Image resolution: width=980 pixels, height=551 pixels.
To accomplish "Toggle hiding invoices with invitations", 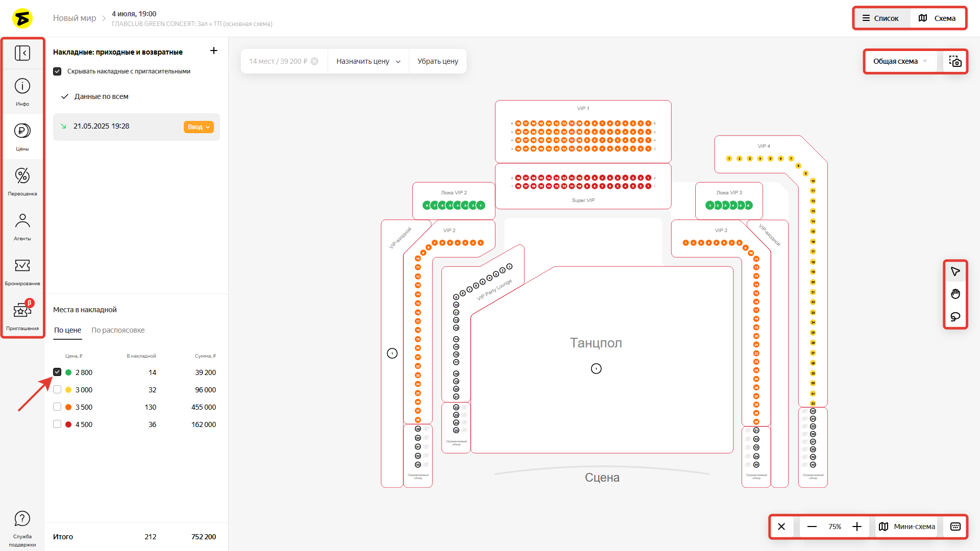I will click(x=57, y=71).
